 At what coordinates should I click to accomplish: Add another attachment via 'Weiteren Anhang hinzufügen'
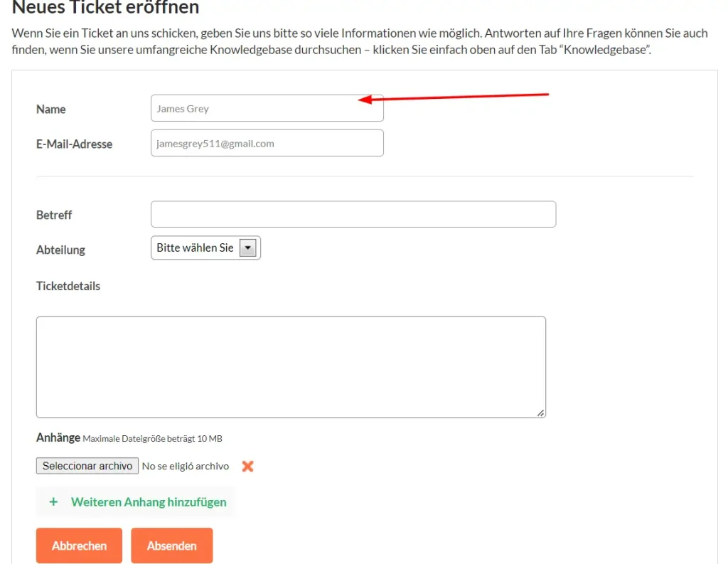pos(148,502)
